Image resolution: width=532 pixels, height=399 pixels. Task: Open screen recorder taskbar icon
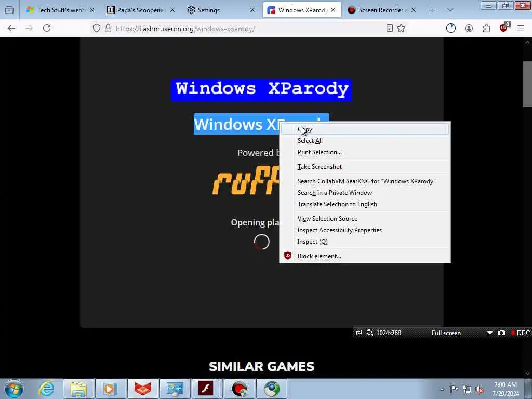tap(239, 389)
